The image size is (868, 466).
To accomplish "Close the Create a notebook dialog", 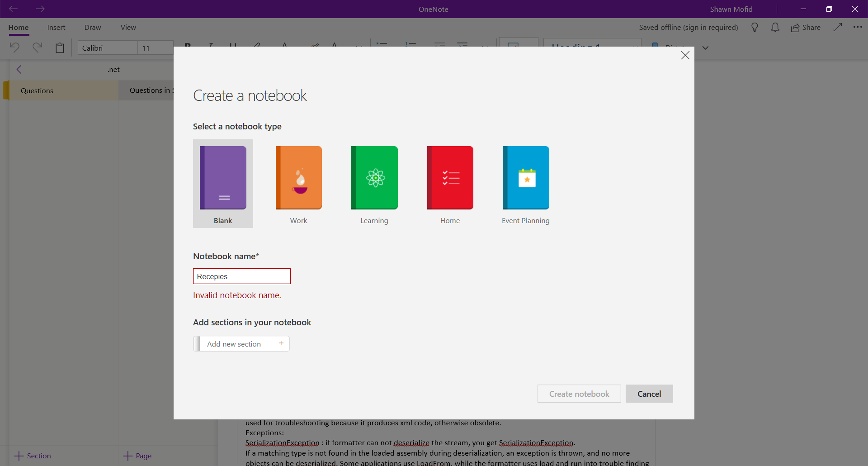I will (685, 55).
